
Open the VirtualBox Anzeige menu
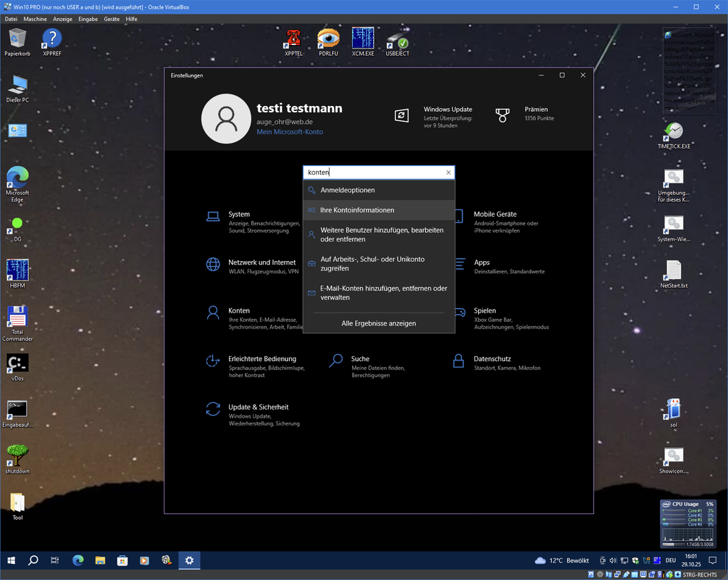pos(63,19)
